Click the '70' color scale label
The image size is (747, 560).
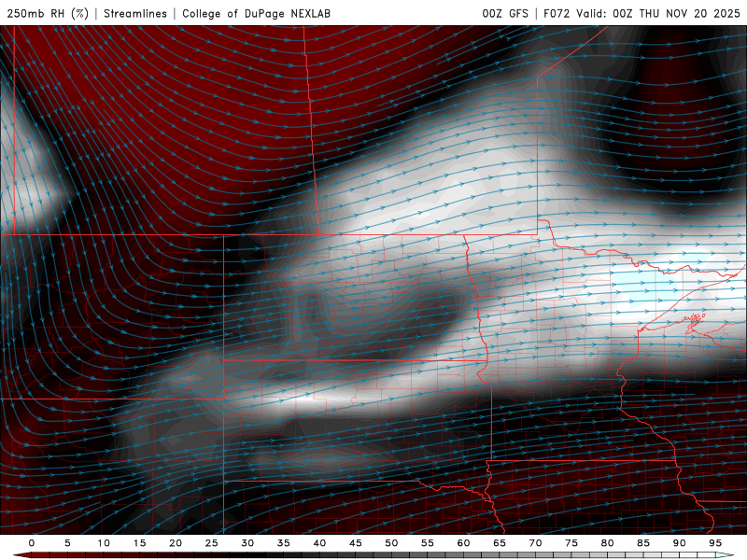(535, 543)
